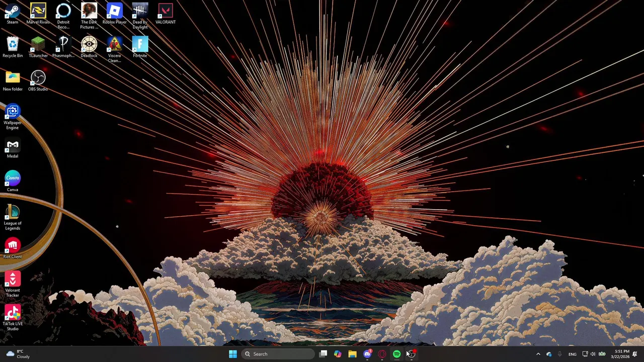644x362 pixels.
Task: Select the Fortnite desktop icon
Action: point(140,47)
